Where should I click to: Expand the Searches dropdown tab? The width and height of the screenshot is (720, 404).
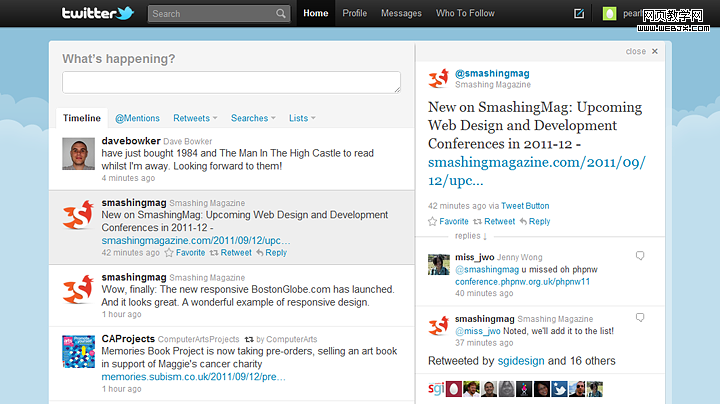point(253,118)
